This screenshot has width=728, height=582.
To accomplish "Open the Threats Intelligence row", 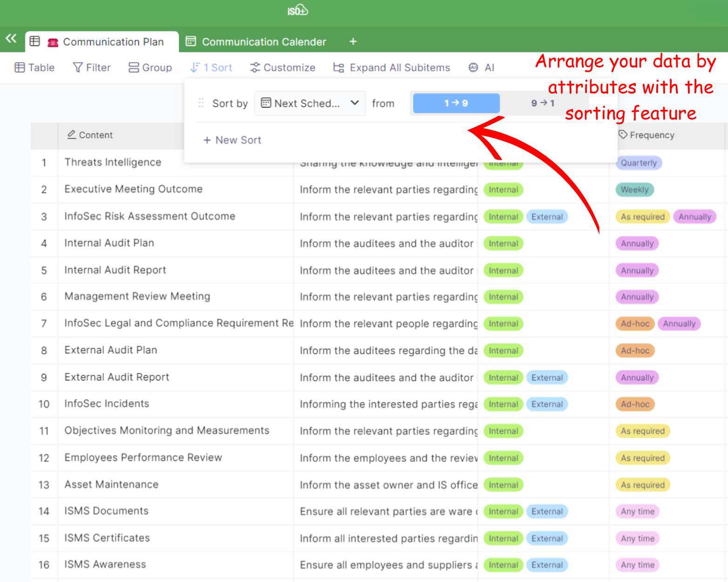I will (113, 162).
